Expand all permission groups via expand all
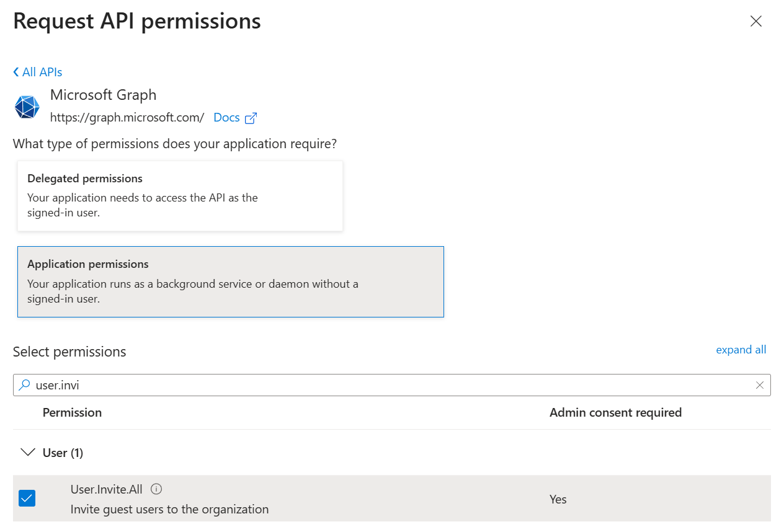 point(741,349)
